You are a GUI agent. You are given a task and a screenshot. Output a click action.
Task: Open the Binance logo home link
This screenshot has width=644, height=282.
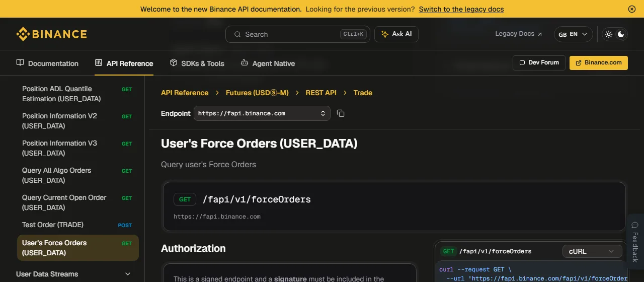tap(51, 34)
